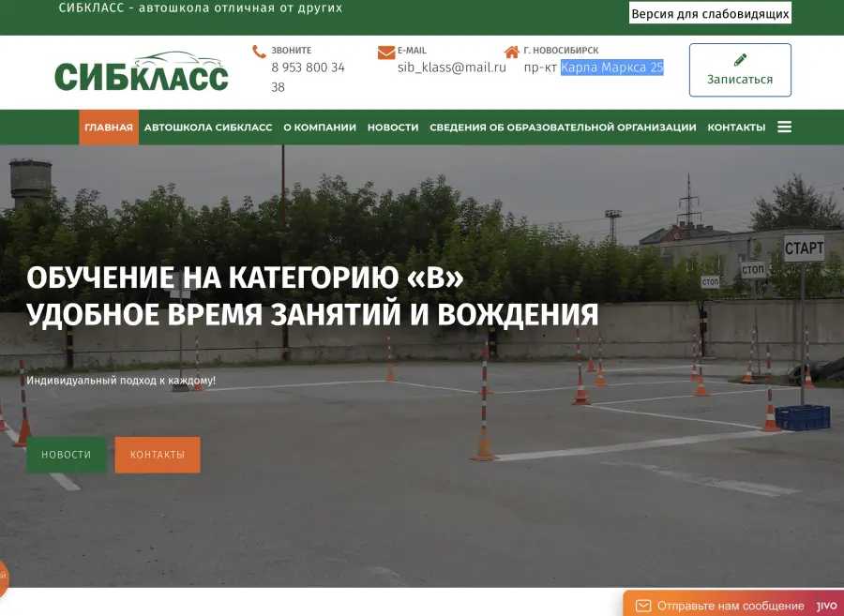Open the Главная menu item
Screen dimensions: 844x616
[x=109, y=128]
